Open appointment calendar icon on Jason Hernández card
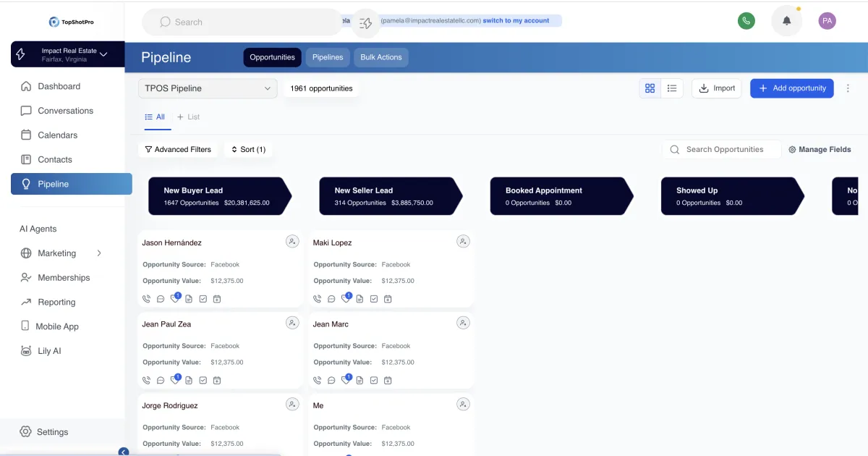This screenshot has height=456, width=868. pyautogui.click(x=217, y=299)
